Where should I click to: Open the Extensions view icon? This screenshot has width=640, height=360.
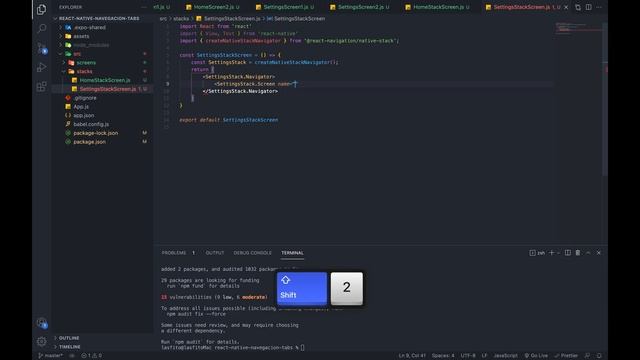(x=41, y=87)
